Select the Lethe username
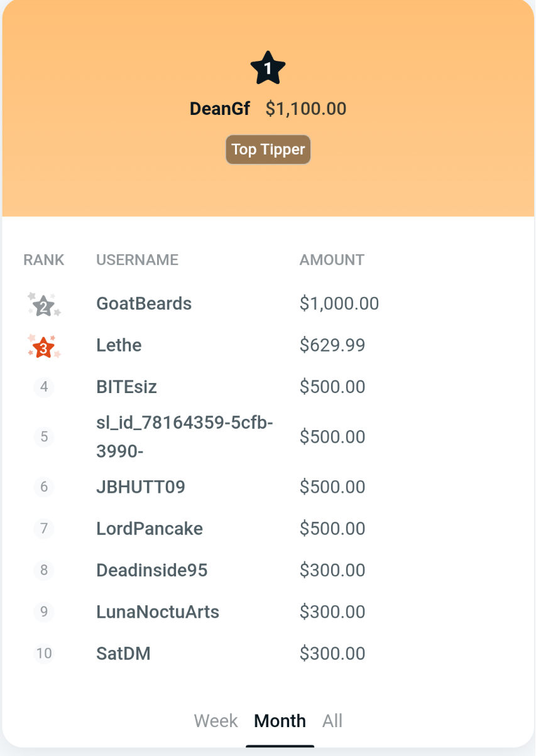The image size is (536, 756). [119, 345]
